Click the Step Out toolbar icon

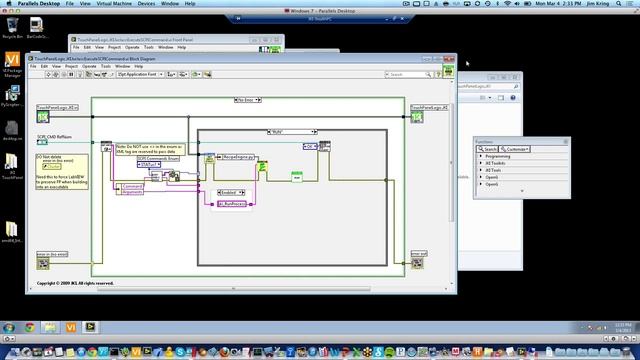[x=111, y=74]
